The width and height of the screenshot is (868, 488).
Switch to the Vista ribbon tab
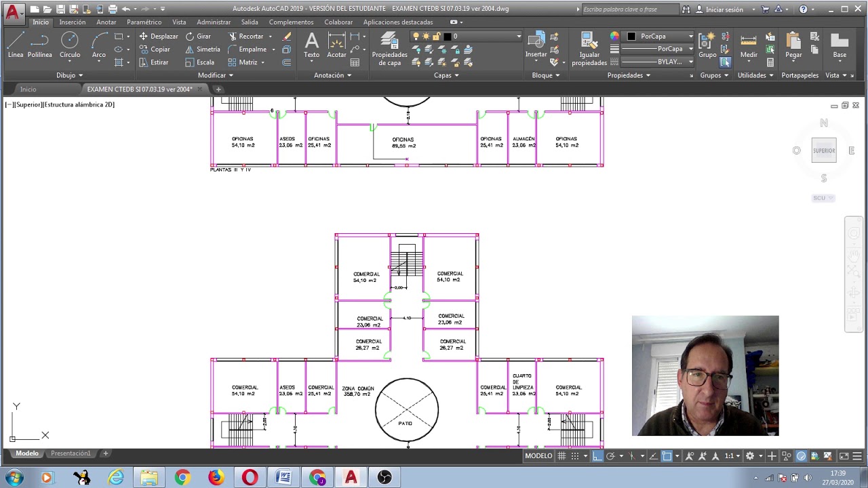[179, 22]
